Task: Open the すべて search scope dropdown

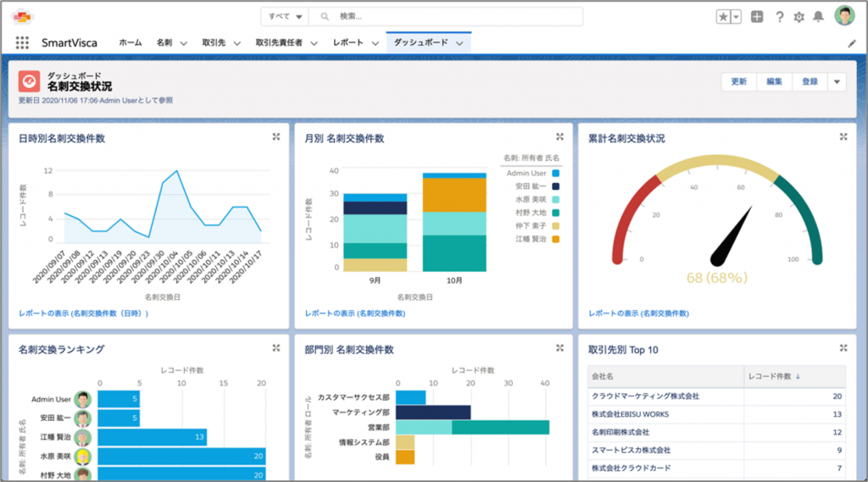Action: (285, 16)
